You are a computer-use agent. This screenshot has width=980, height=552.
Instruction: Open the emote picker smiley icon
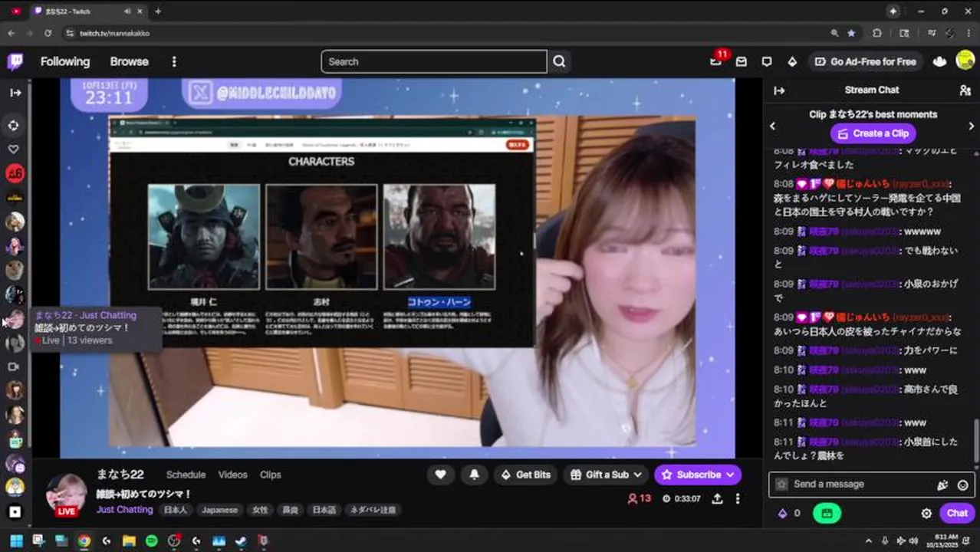[962, 485]
